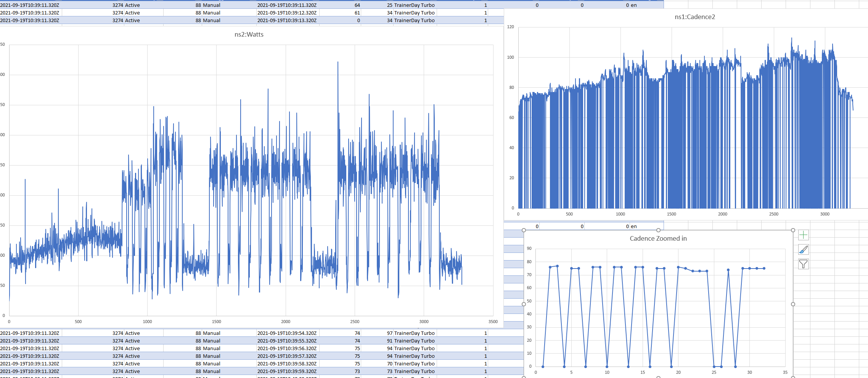
Task: Click the 90 label on the Cadence Zoomed in axis
Action: (x=529, y=248)
